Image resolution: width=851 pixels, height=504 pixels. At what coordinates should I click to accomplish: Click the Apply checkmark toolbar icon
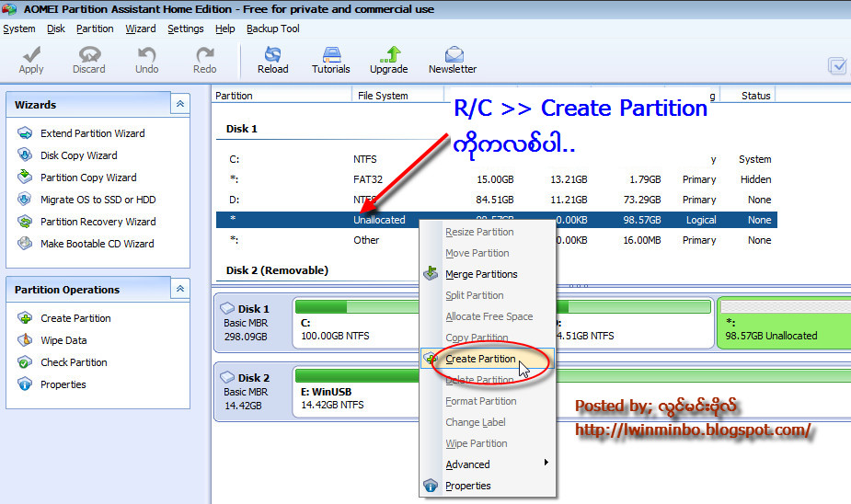click(x=31, y=54)
